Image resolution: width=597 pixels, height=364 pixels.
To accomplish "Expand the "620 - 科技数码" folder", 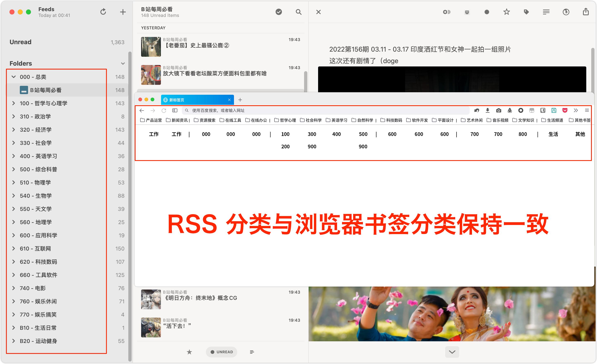I will click(x=14, y=262).
